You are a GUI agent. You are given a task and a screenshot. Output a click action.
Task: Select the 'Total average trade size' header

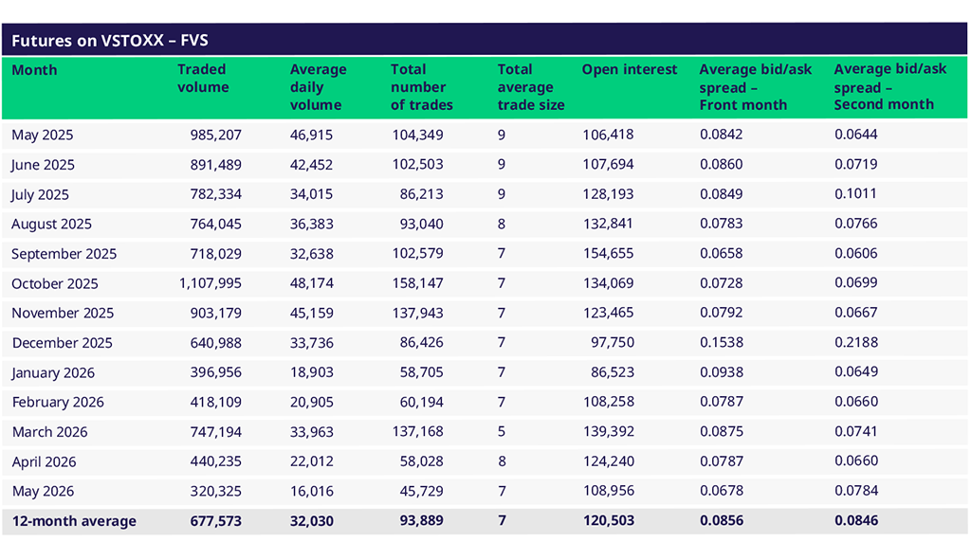[531, 87]
